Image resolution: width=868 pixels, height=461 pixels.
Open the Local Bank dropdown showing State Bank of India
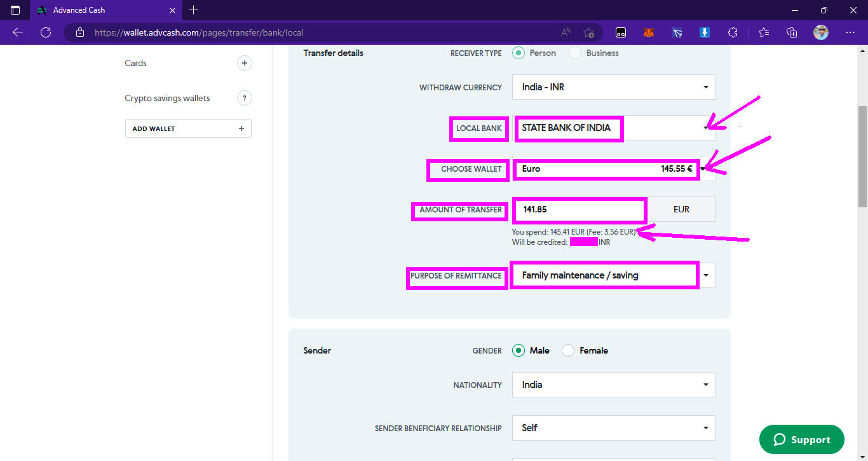pyautogui.click(x=614, y=128)
